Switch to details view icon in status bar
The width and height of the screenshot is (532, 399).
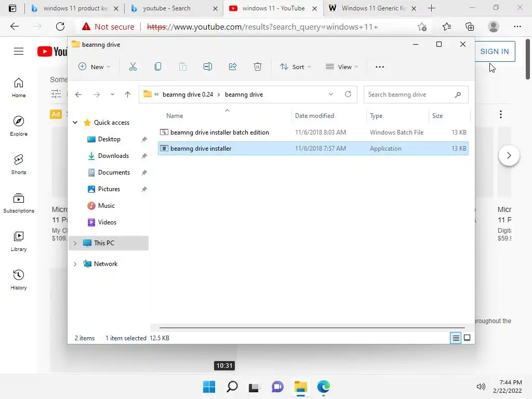(456, 338)
